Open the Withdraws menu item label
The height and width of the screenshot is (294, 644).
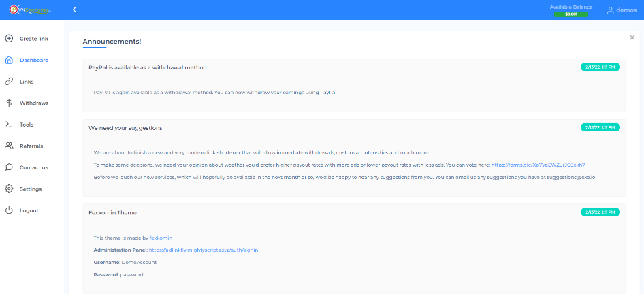[33, 103]
